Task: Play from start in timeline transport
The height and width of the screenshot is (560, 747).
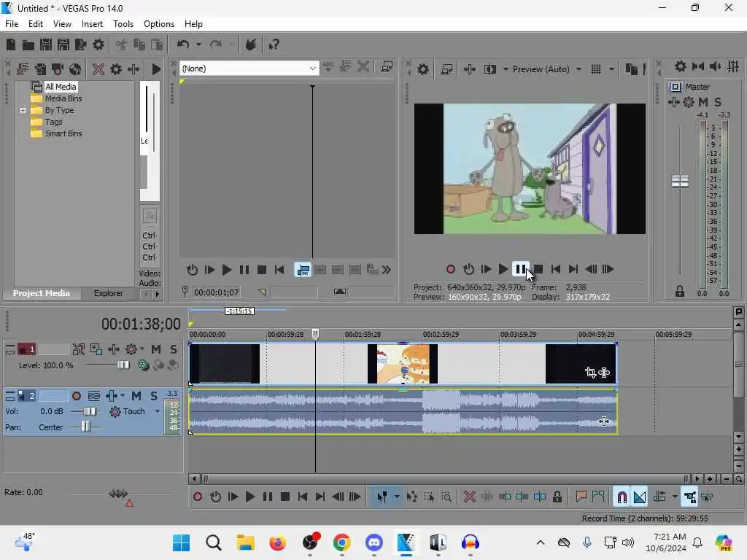Action: pos(233,497)
